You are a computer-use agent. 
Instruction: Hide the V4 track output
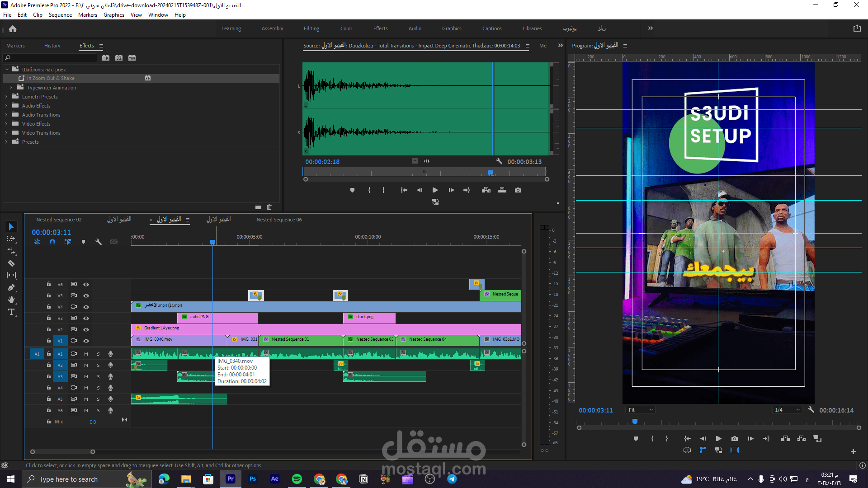86,307
